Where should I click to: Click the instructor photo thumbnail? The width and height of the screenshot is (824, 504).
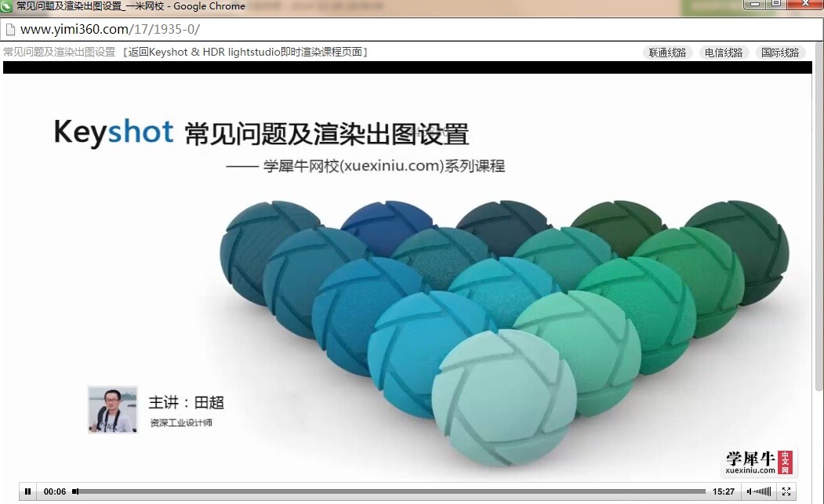click(112, 409)
